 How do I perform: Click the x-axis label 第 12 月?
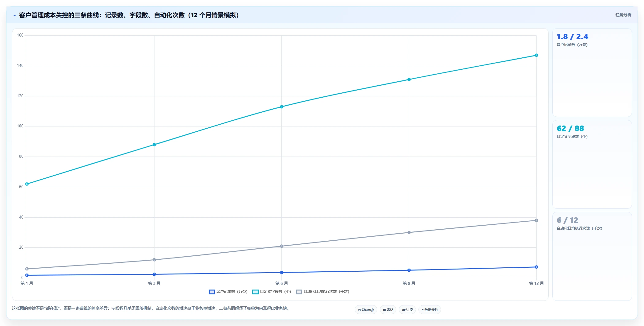(536, 283)
